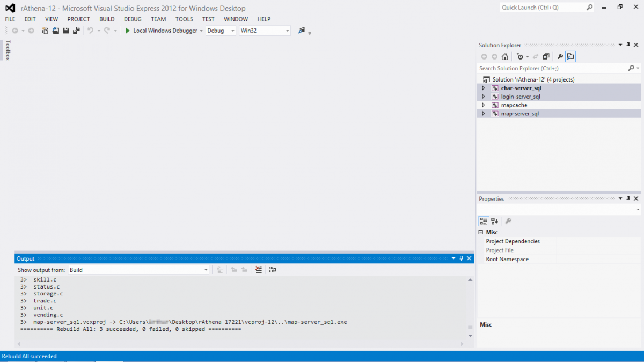Click the Redo arrow icon
The width and height of the screenshot is (644, 362).
[x=107, y=31]
